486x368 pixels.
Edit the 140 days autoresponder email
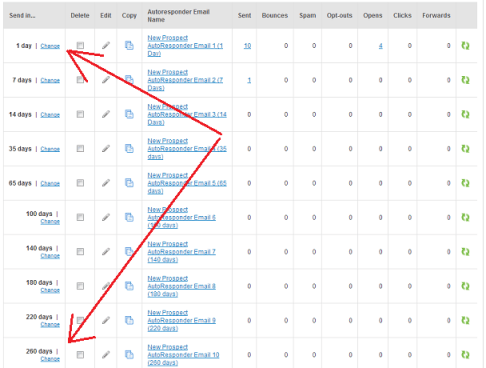[x=106, y=252]
